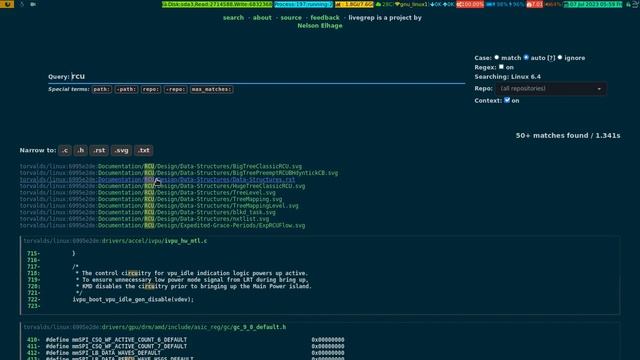Click the gnu_linux status bar entry
The height and width of the screenshot is (360, 640).
(411, 4)
